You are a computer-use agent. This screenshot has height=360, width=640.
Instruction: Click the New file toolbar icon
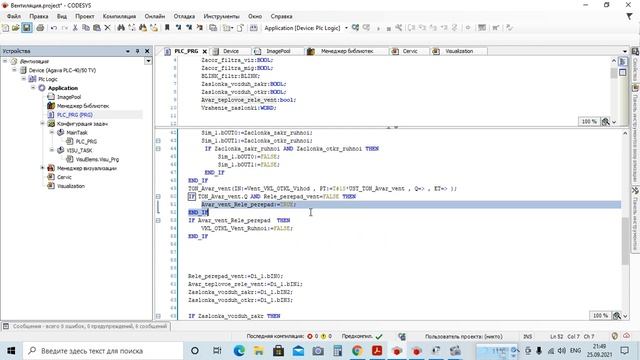(5, 28)
